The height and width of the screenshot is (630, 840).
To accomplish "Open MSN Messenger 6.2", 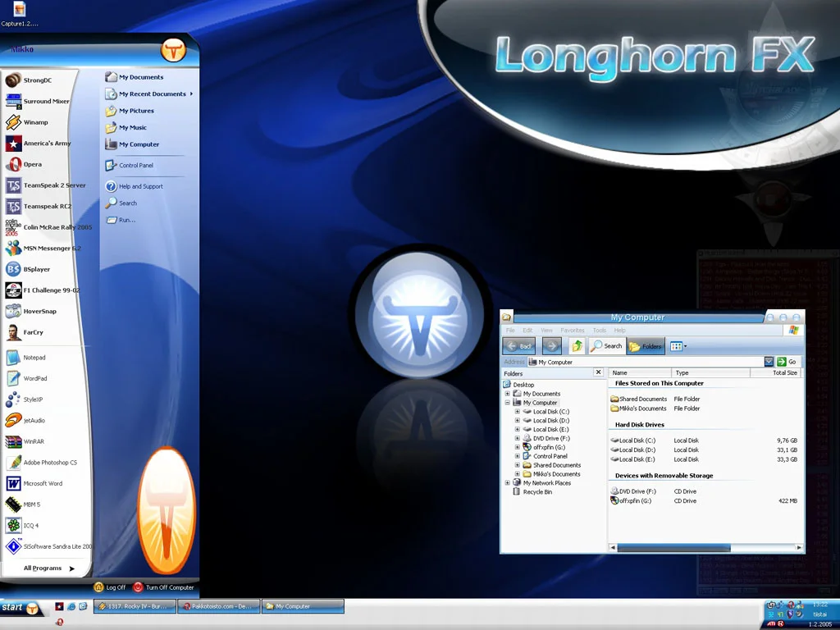I will (x=50, y=249).
